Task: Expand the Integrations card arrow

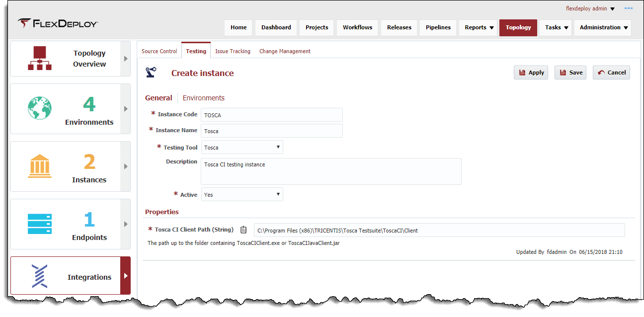Action: pos(126,276)
